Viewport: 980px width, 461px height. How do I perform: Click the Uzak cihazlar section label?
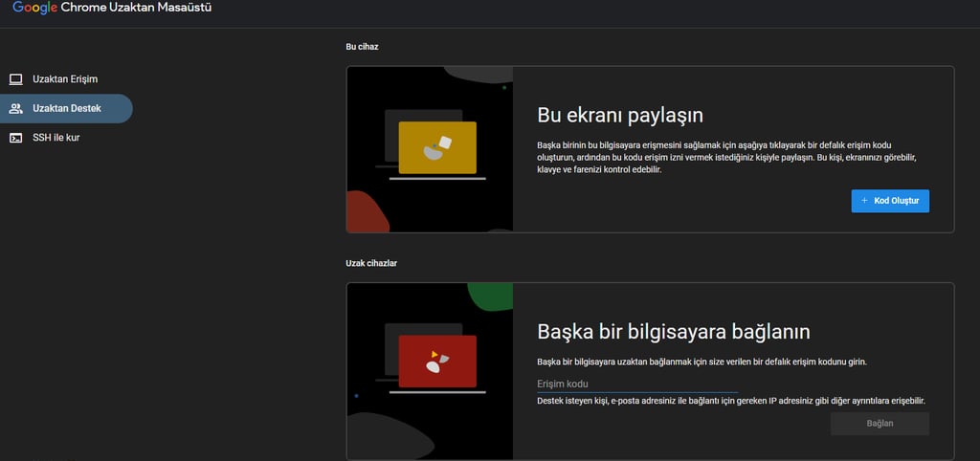click(371, 263)
